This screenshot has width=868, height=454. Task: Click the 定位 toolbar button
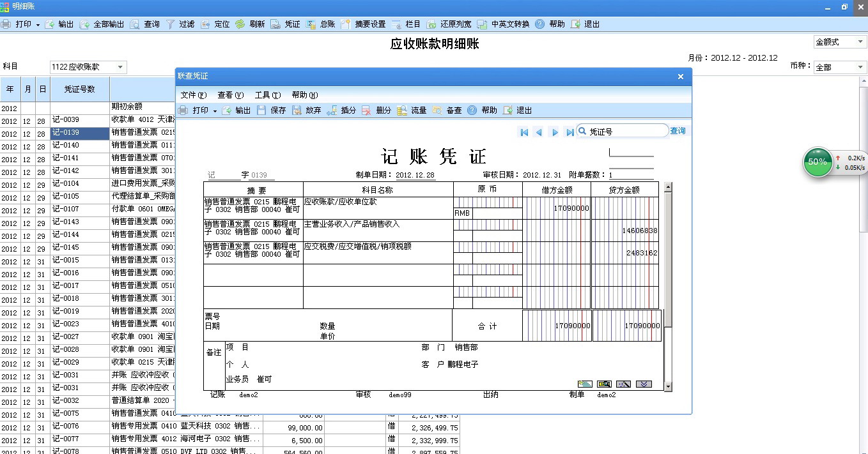(215, 24)
